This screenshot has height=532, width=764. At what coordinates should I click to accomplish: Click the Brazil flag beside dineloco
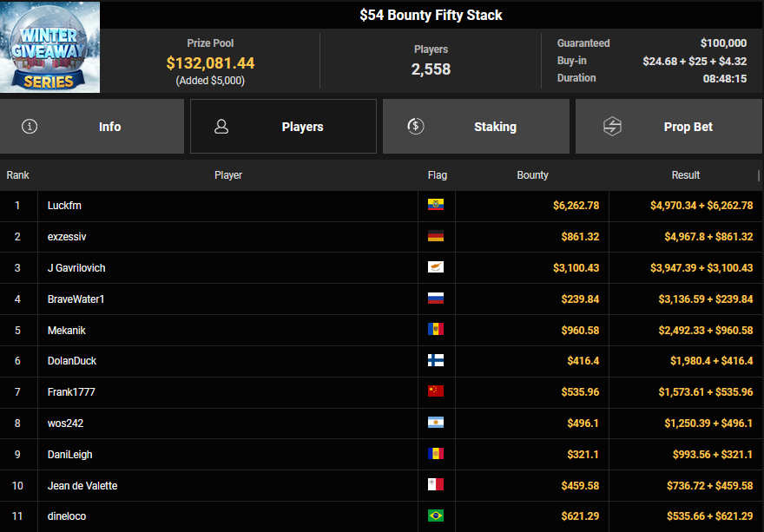pos(436,516)
